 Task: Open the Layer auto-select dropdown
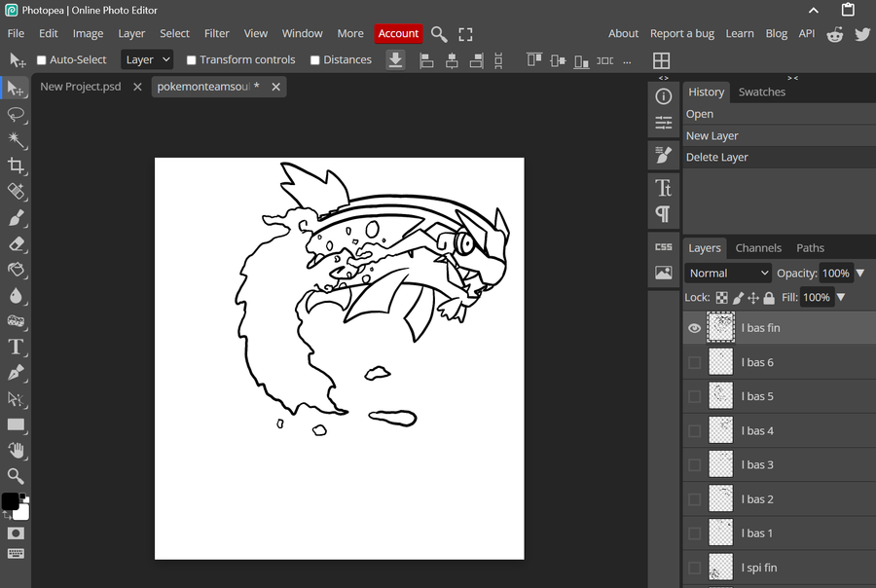(147, 59)
